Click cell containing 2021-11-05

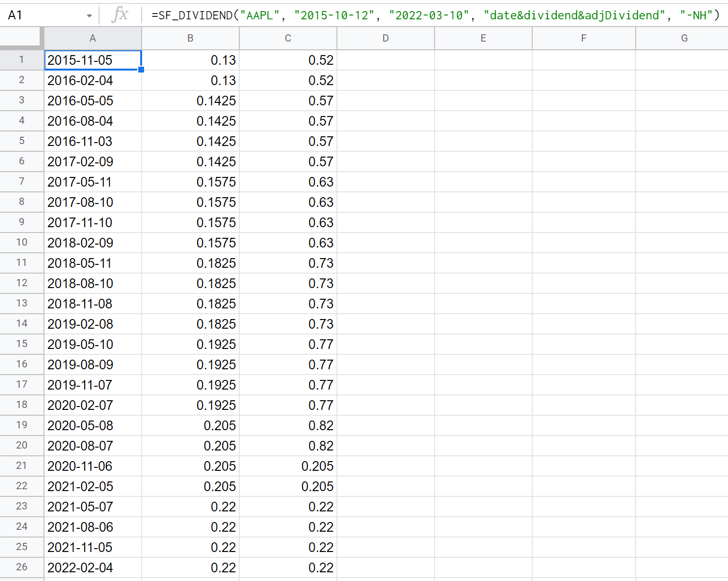pos(93,547)
